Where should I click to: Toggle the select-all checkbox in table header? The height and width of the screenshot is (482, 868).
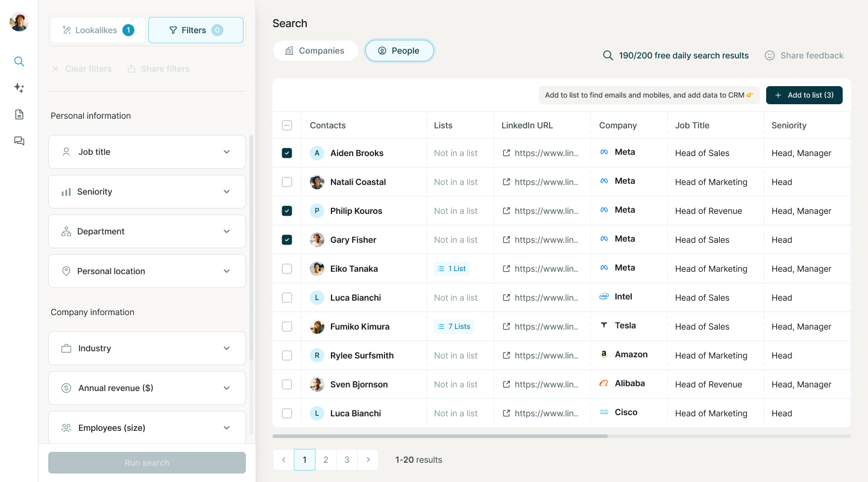coord(287,125)
